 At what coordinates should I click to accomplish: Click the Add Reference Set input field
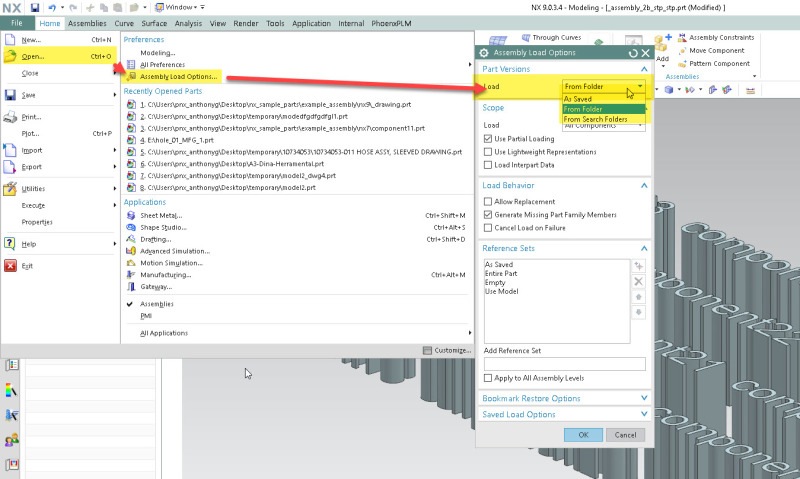[564, 364]
